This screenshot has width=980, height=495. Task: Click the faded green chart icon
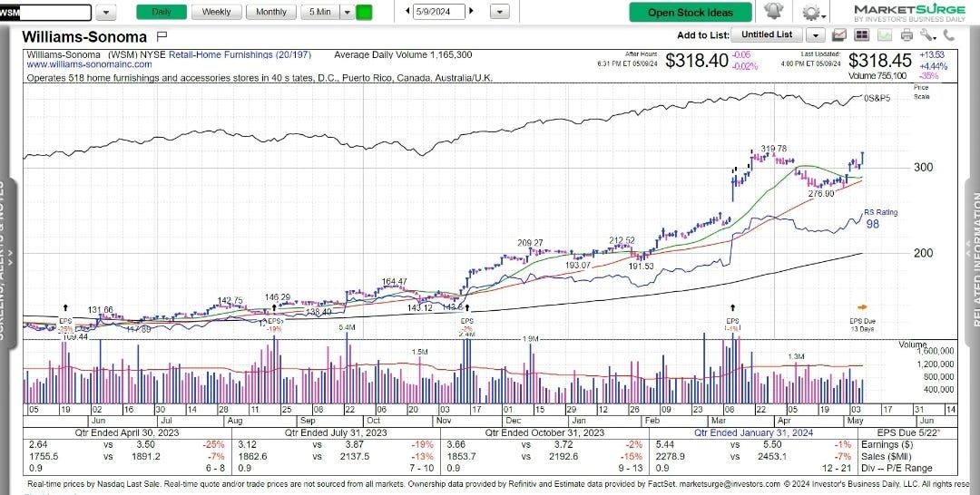[x=885, y=35]
